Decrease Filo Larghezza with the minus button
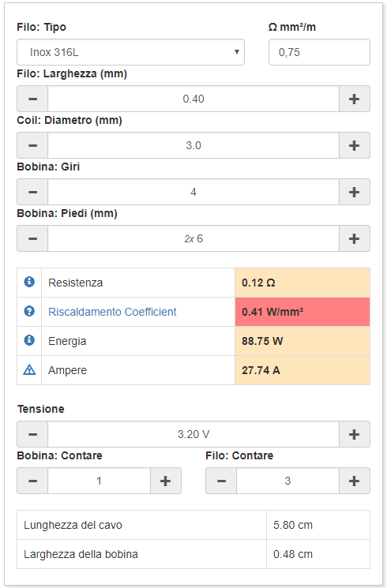 [x=32, y=99]
